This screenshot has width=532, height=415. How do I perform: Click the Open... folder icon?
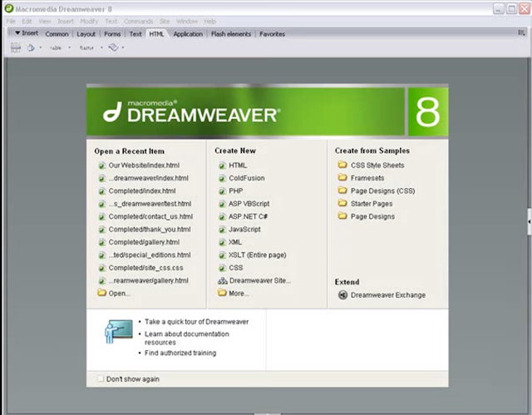(101, 293)
